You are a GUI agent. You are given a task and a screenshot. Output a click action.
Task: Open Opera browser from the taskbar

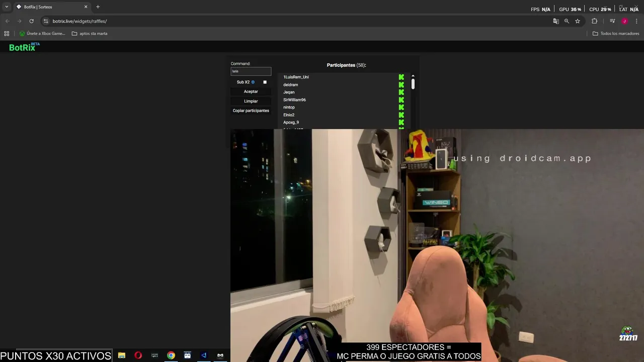coord(138,355)
